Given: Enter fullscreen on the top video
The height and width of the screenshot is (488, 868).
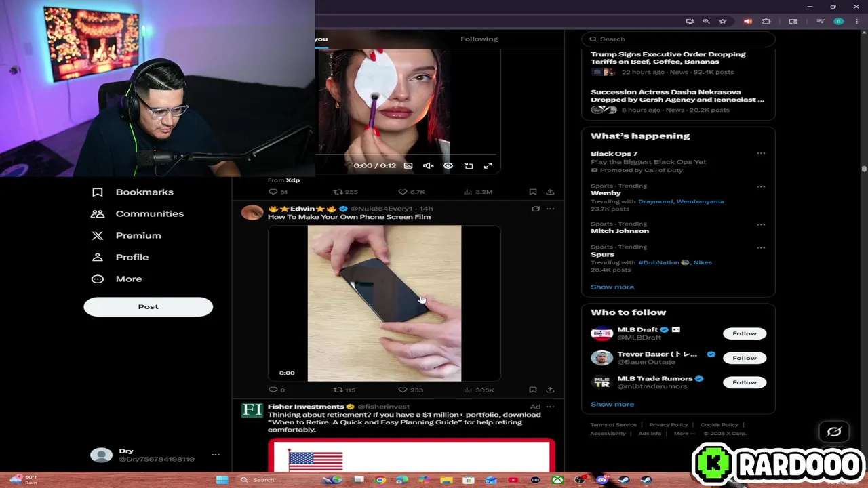Looking at the screenshot, I should 488,165.
